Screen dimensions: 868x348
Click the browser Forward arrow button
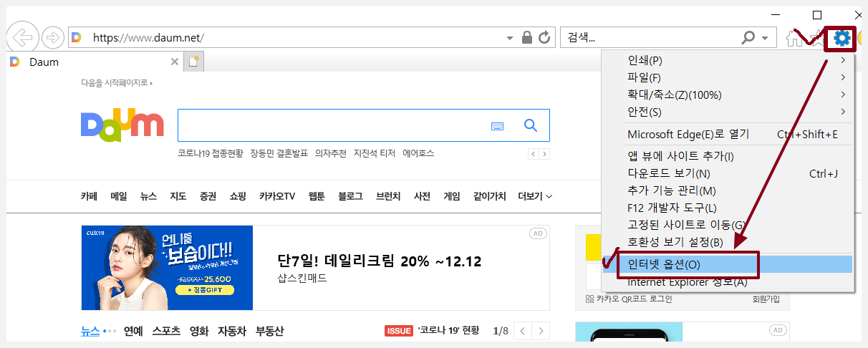pyautogui.click(x=53, y=37)
